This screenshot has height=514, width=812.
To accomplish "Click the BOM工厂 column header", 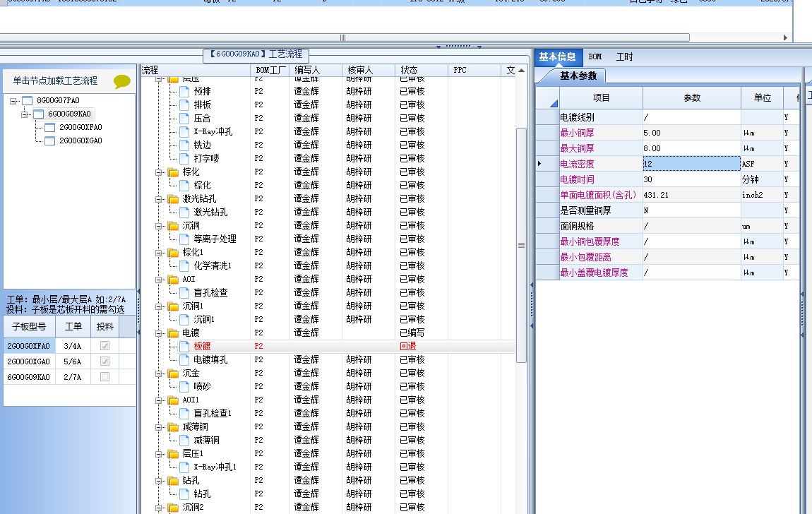I will pos(271,70).
